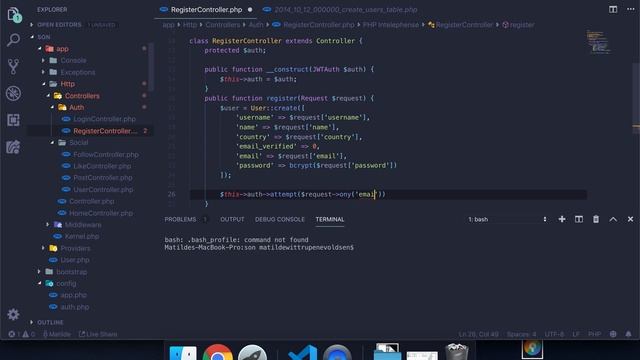Switch to the DEBUG CONSOLE tab

280,219
